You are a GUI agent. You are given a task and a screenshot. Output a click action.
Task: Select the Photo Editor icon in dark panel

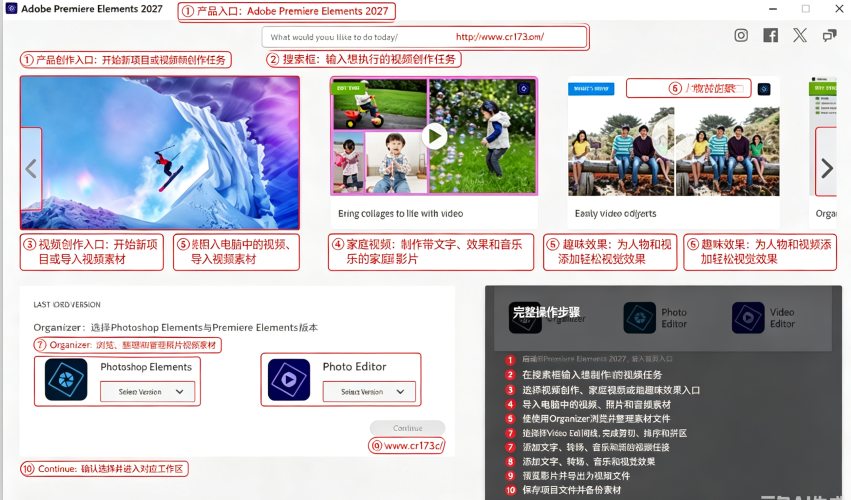639,318
